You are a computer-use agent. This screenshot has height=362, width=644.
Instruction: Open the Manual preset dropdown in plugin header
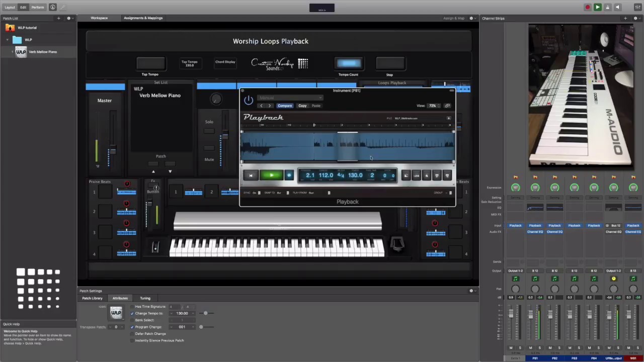pos(290,98)
